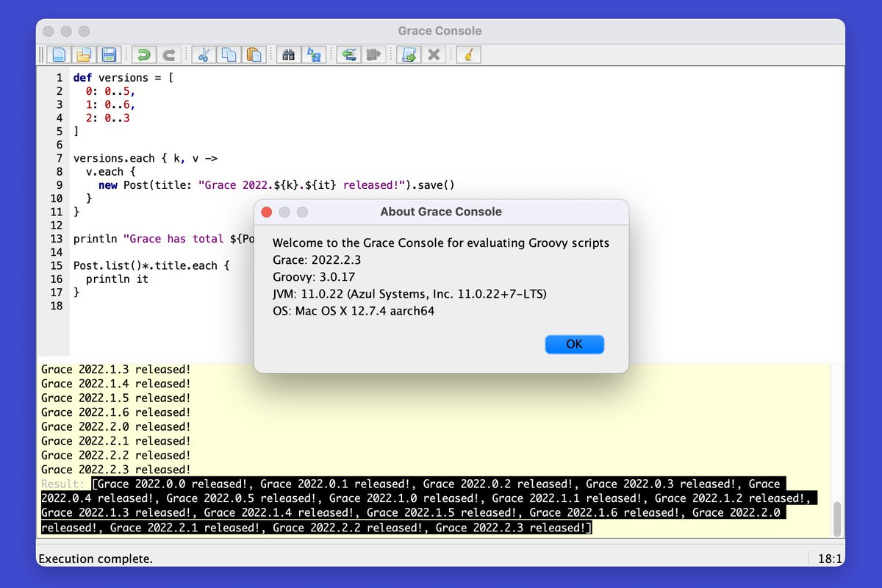Save the script using the floppy disk icon

click(110, 54)
